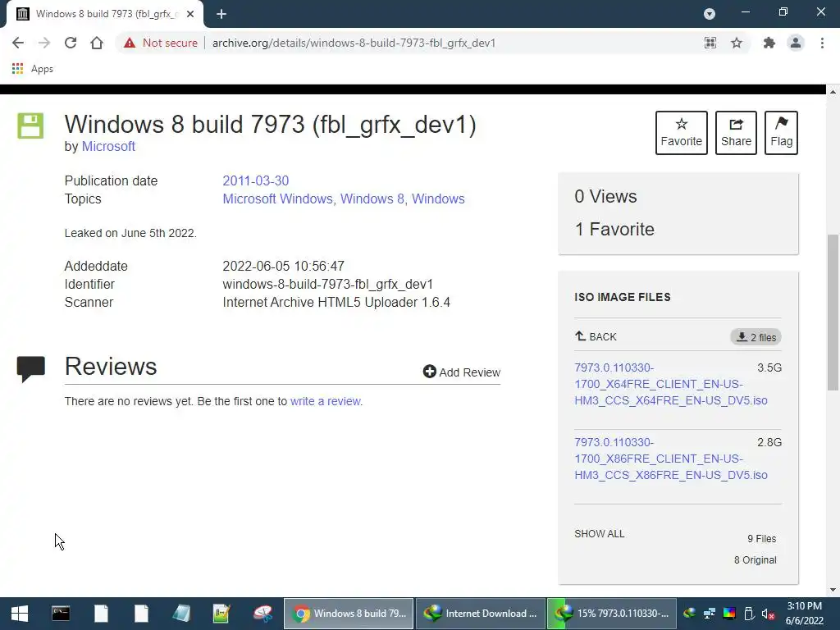
Task: Open the Windows 8 topic link
Action: pos(372,199)
